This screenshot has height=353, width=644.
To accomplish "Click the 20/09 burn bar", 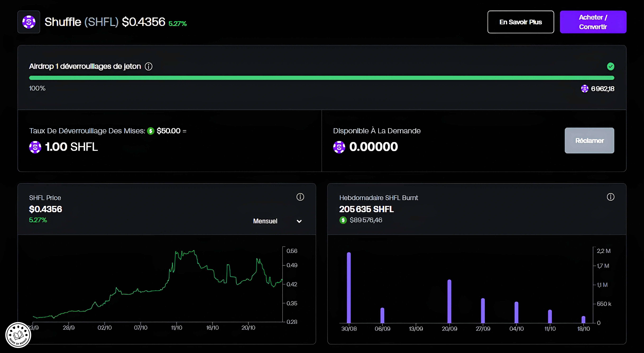I will click(449, 301).
